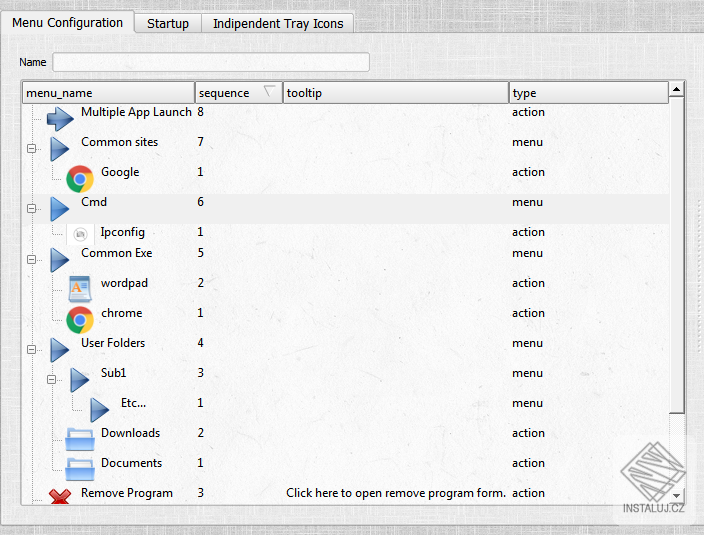Click the Documents folder icon

pos(80,469)
